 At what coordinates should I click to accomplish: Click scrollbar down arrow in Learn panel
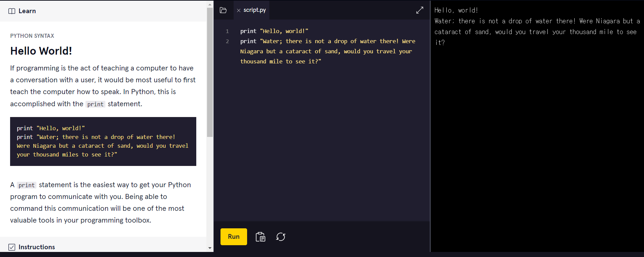tap(210, 248)
